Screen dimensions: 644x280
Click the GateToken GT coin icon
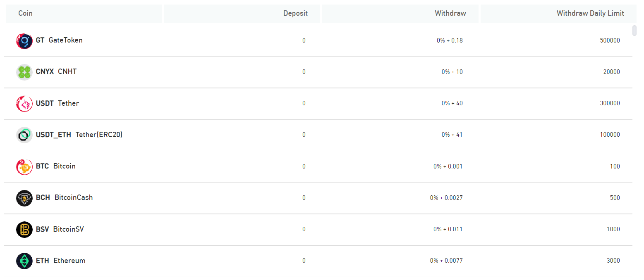(24, 40)
